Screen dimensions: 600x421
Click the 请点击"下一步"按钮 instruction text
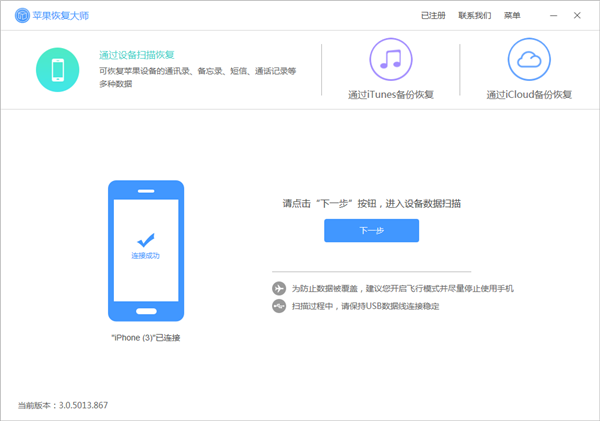[x=372, y=204]
